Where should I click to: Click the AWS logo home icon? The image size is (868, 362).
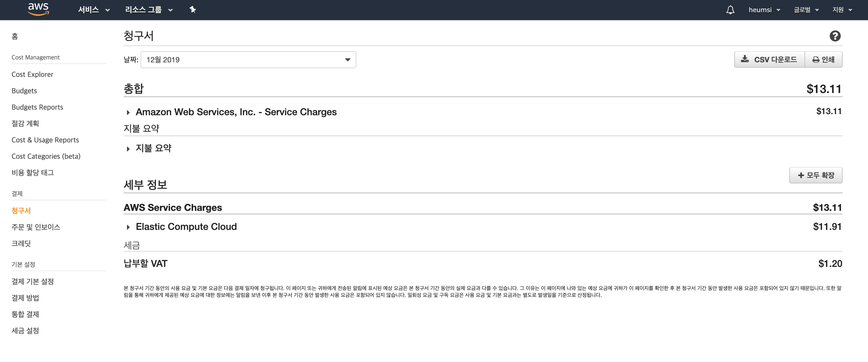pos(38,10)
